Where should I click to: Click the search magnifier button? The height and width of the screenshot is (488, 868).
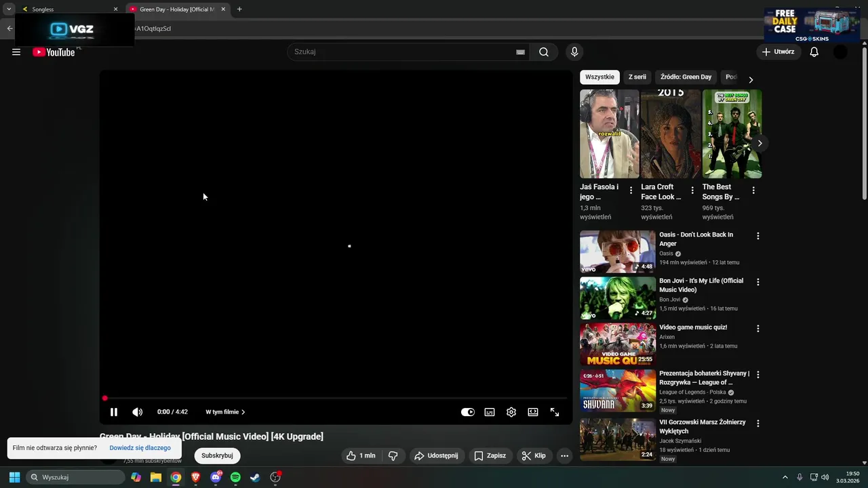tap(544, 52)
